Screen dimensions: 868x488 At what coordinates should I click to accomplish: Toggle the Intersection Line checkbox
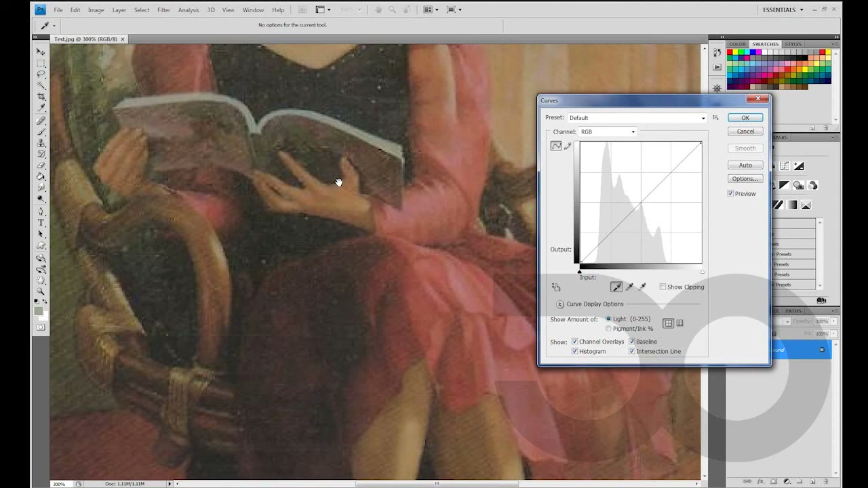click(632, 351)
